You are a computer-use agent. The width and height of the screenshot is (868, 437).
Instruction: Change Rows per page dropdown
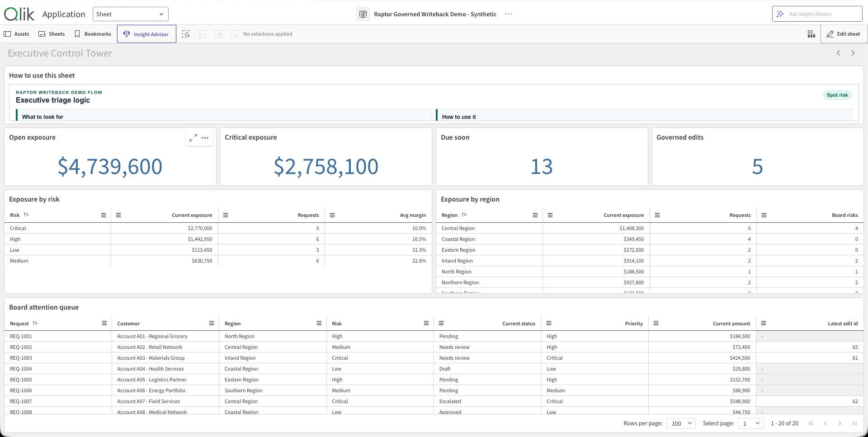681,423
